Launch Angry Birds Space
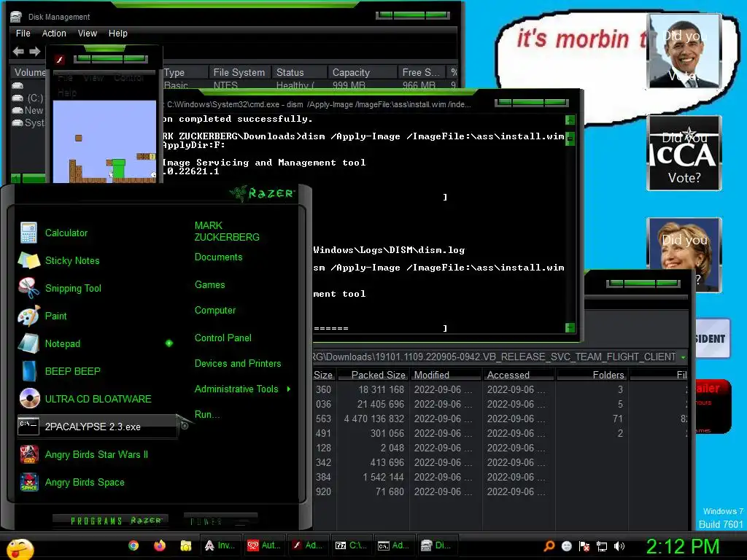747x560 pixels. click(x=85, y=482)
